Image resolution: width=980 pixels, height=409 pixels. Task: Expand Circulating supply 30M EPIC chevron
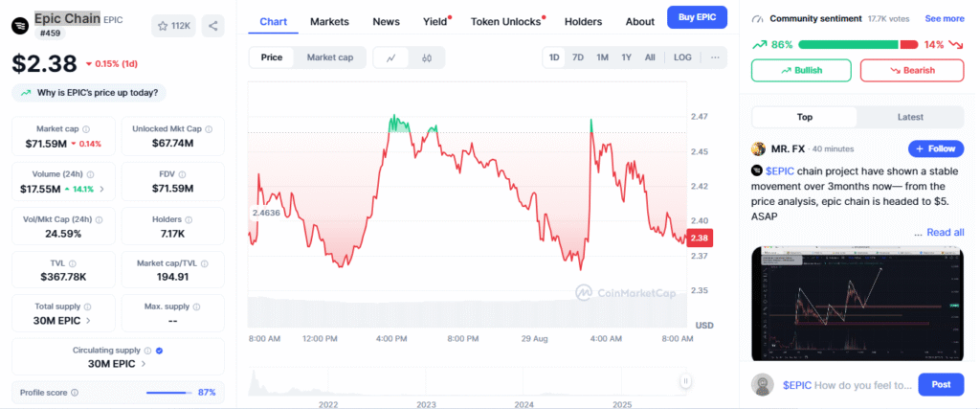[144, 364]
